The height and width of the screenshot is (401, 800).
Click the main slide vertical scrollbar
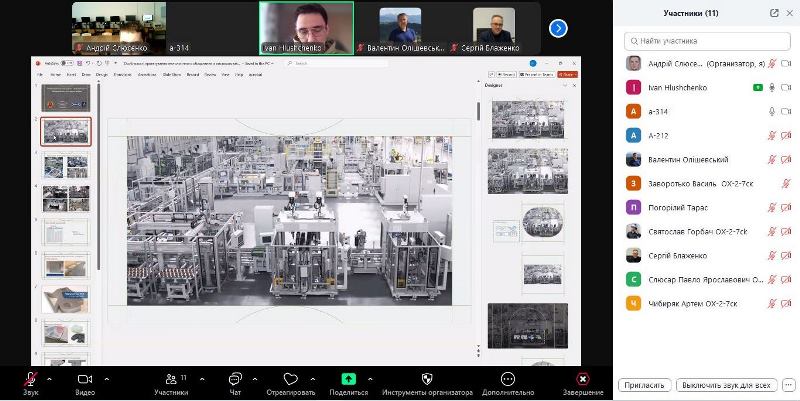click(x=478, y=111)
